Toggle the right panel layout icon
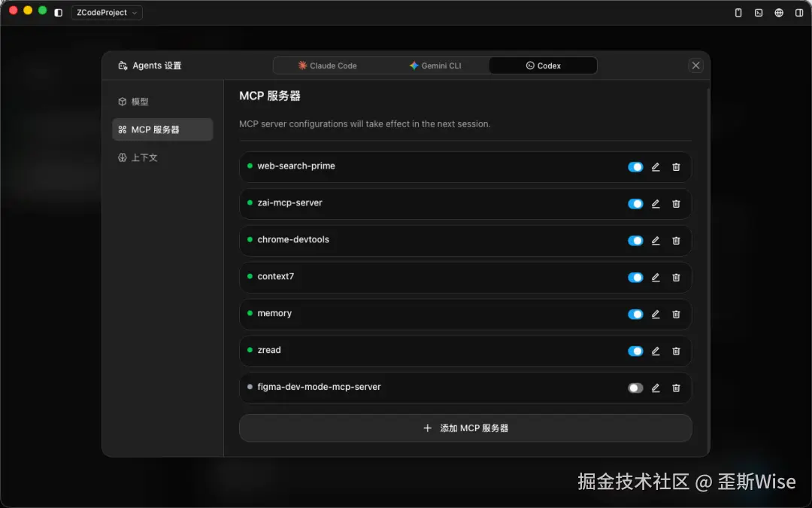This screenshot has height=508, width=812. click(799, 13)
